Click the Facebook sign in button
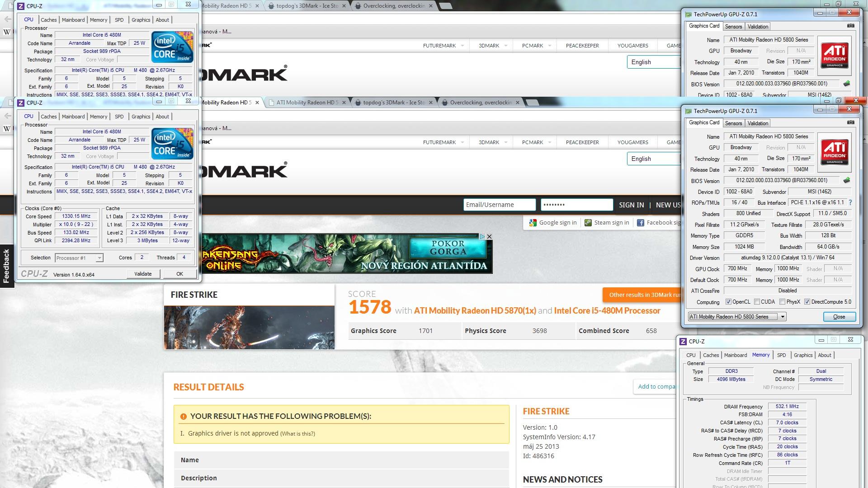 pyautogui.click(x=658, y=223)
